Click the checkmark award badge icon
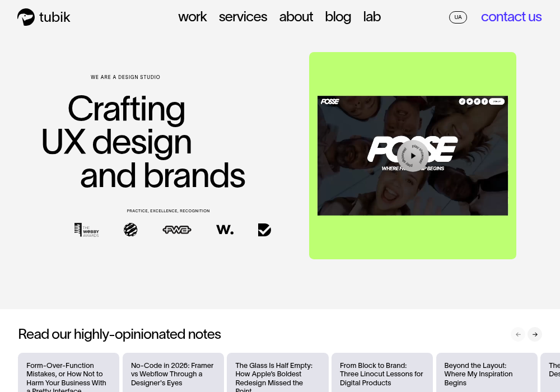Viewport: 560px width, 392px height. (x=264, y=230)
